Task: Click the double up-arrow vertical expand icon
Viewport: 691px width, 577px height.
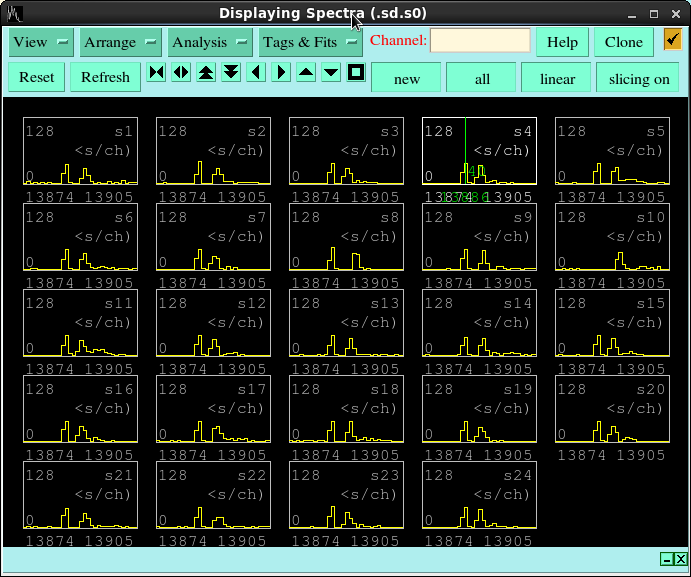Action: 206,72
